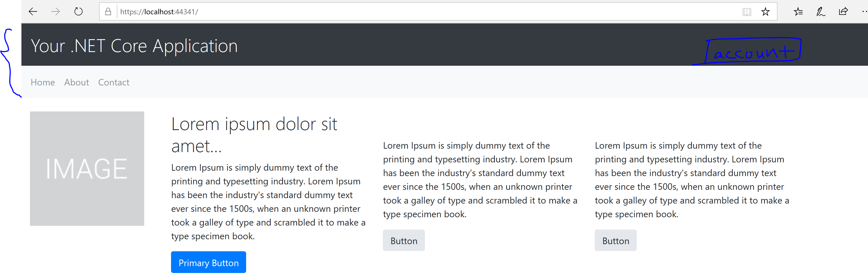Show site info via lock icon
Screen dimensions: 868x279
(108, 12)
